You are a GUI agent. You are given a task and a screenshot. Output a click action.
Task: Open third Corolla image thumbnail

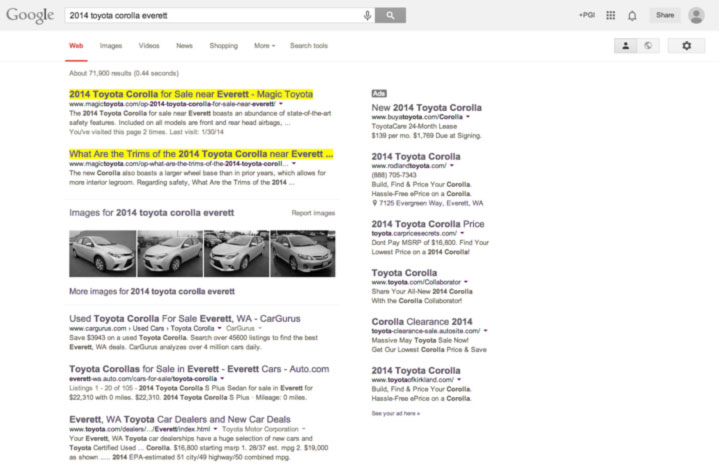click(x=236, y=254)
